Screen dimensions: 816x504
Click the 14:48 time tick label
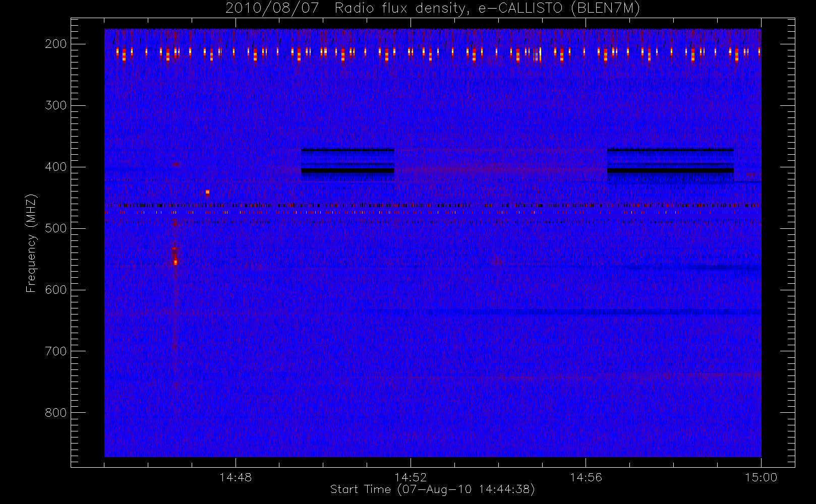(236, 477)
